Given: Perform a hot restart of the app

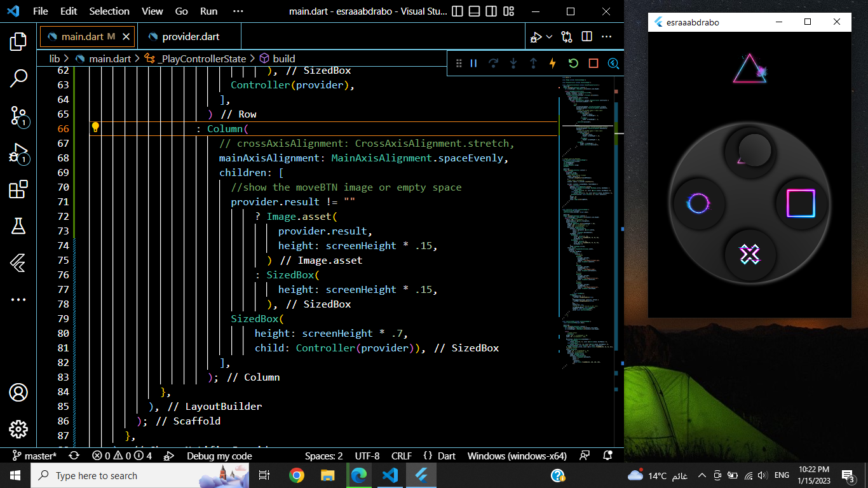Looking at the screenshot, I should [x=571, y=63].
